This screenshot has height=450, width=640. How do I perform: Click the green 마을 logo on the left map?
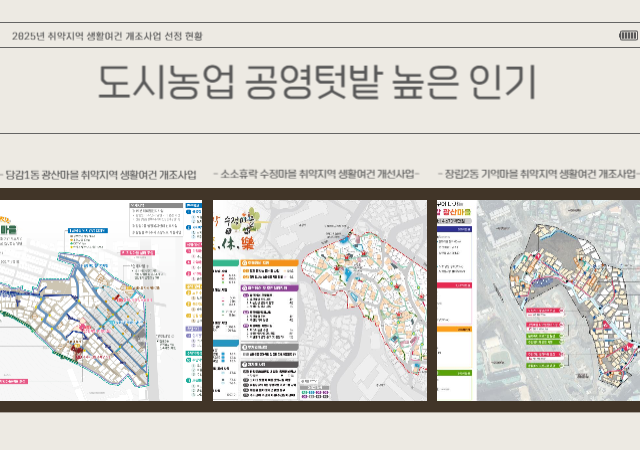tap(10, 227)
